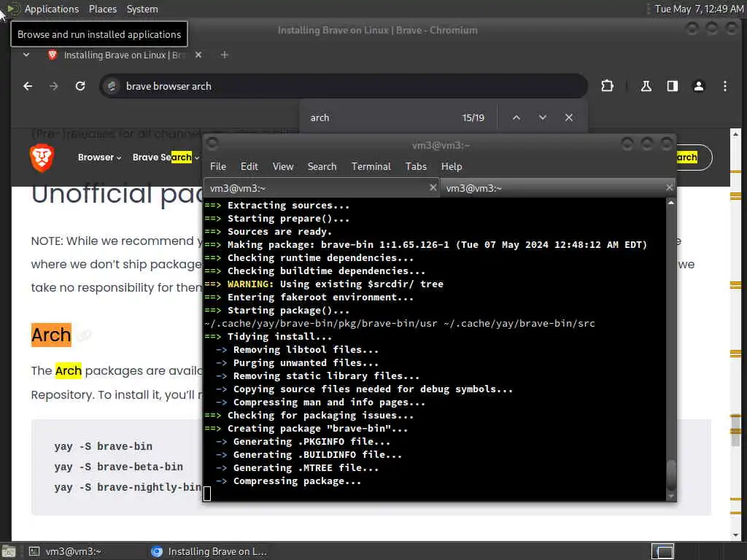This screenshot has height=560, width=747.
Task: Open the Chromium three-dot menu
Action: (x=725, y=86)
